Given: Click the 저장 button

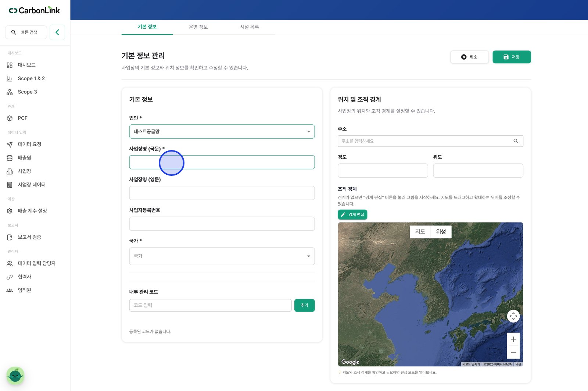Looking at the screenshot, I should point(512,57).
